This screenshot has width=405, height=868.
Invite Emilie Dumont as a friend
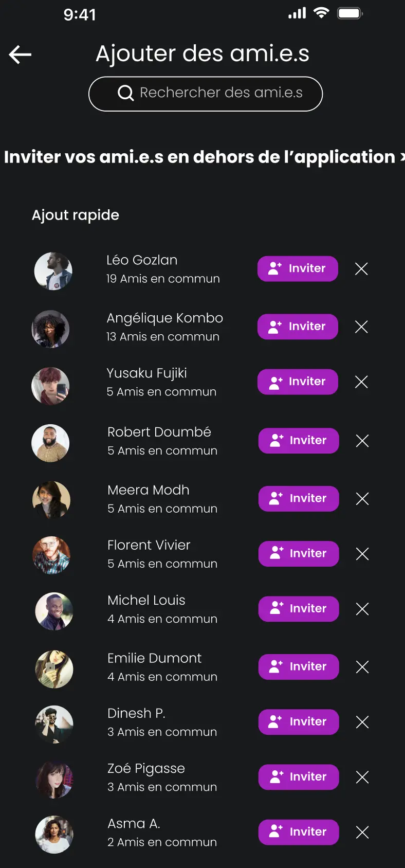299,667
